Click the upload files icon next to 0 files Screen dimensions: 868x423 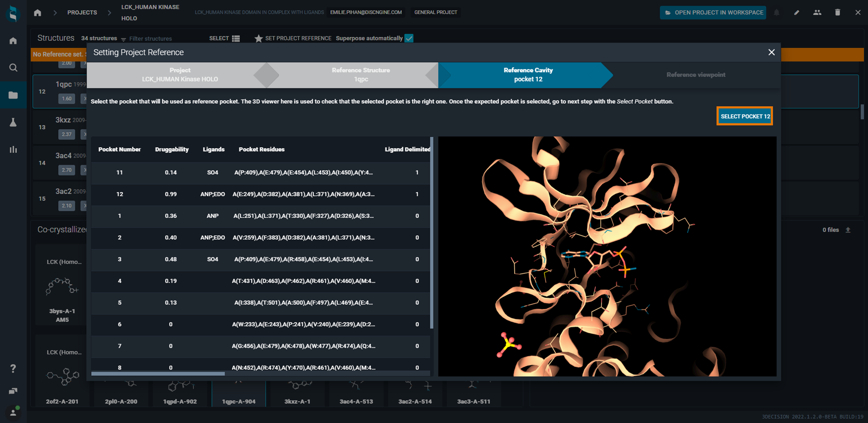click(848, 230)
